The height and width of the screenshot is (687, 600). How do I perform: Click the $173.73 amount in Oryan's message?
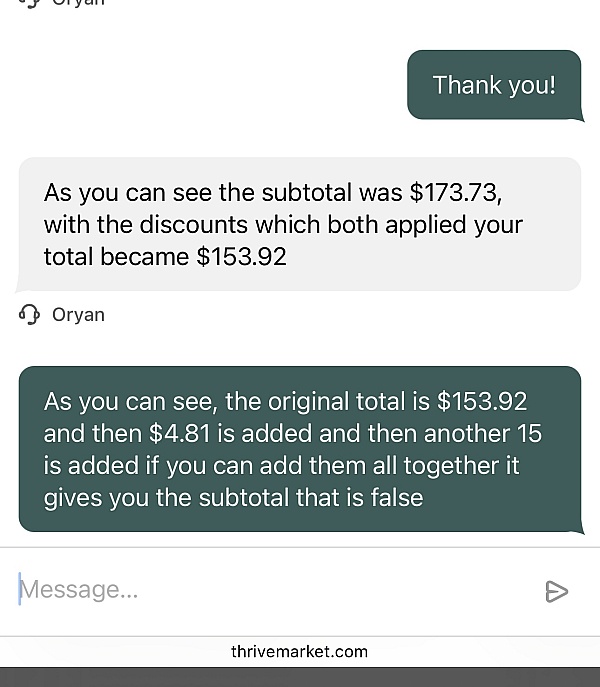tap(454, 193)
